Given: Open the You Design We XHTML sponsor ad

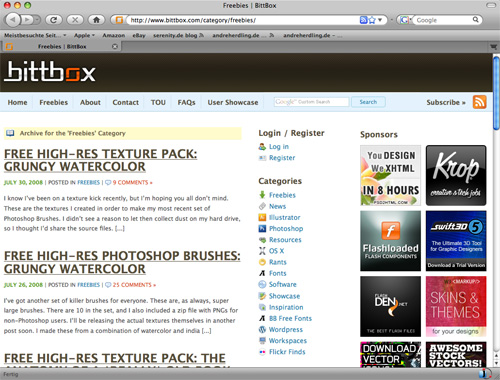Looking at the screenshot, I should (x=390, y=175).
